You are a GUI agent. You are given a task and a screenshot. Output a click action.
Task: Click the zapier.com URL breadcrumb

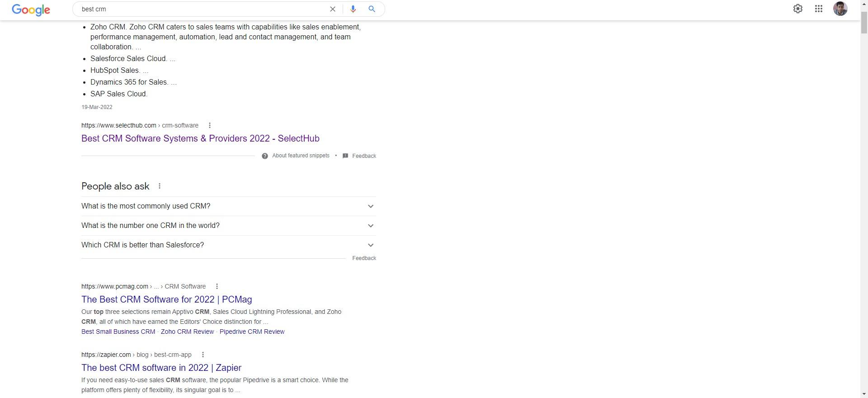pyautogui.click(x=136, y=355)
